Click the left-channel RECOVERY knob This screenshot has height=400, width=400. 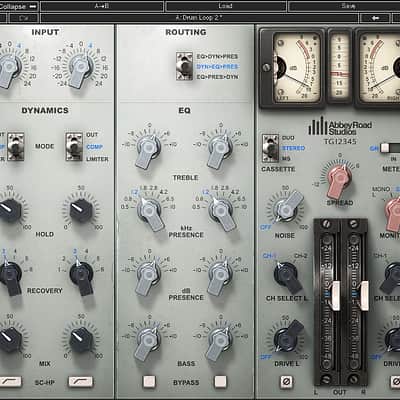(10, 276)
